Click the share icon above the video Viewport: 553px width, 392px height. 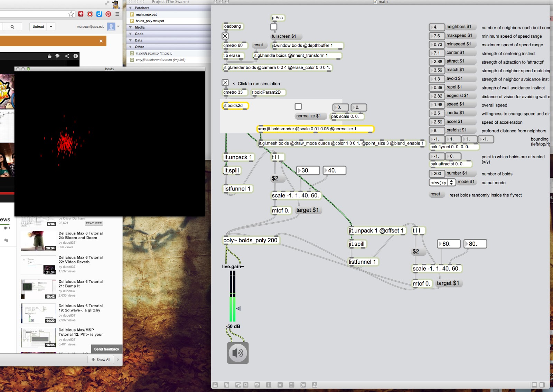coord(67,56)
